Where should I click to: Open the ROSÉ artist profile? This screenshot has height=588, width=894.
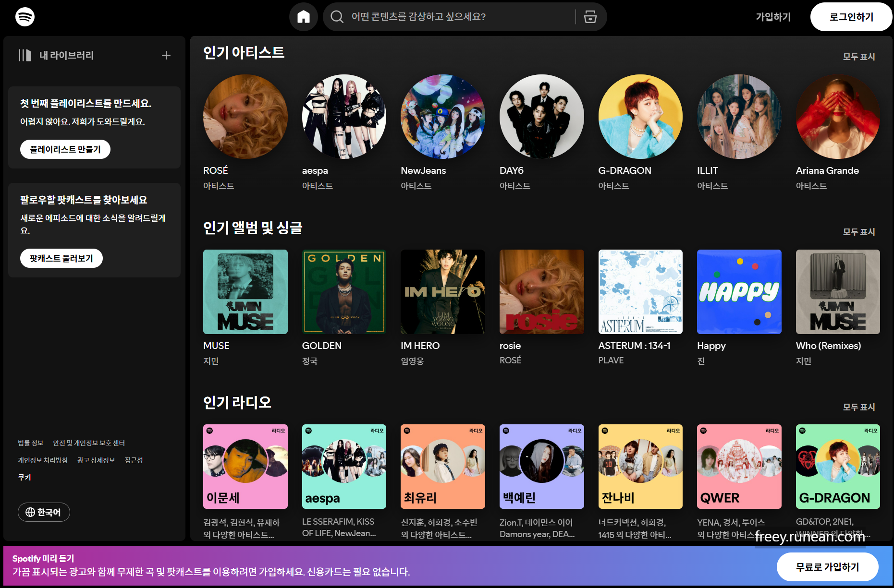[245, 117]
